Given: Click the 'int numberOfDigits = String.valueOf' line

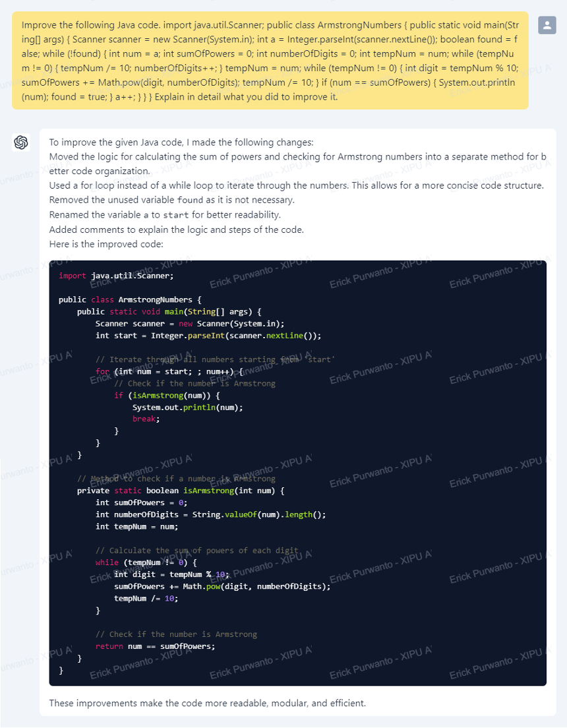Looking at the screenshot, I should tap(211, 514).
